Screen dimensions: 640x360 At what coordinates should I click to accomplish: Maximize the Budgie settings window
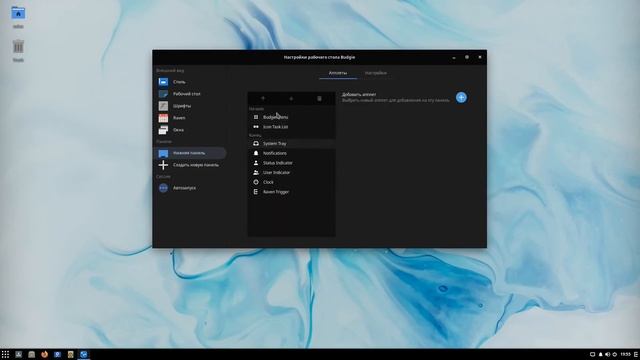pos(467,58)
